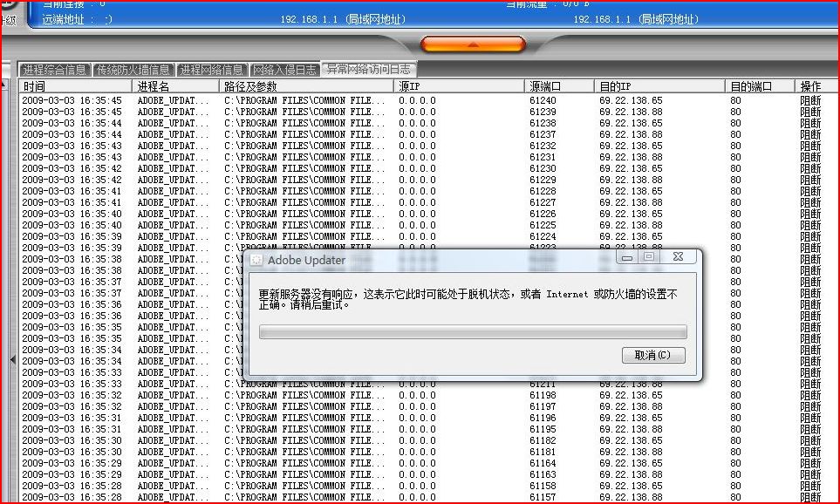Click the Adobe Updater error message text

point(468,299)
